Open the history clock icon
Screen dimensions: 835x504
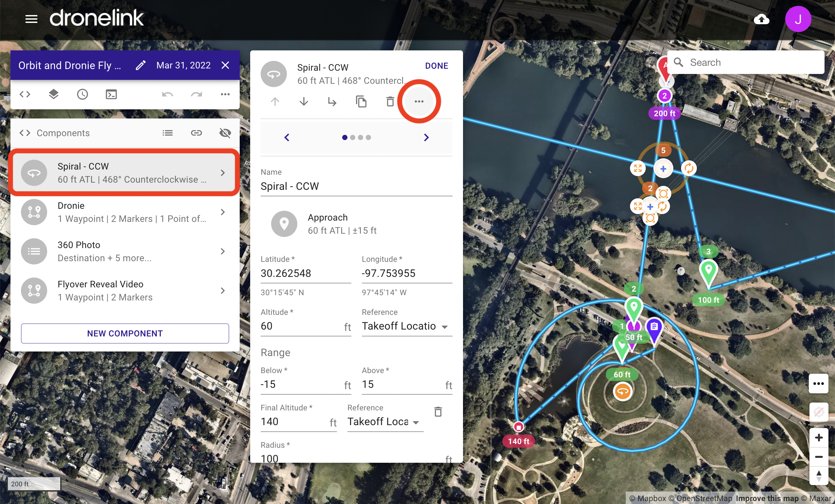click(x=82, y=94)
